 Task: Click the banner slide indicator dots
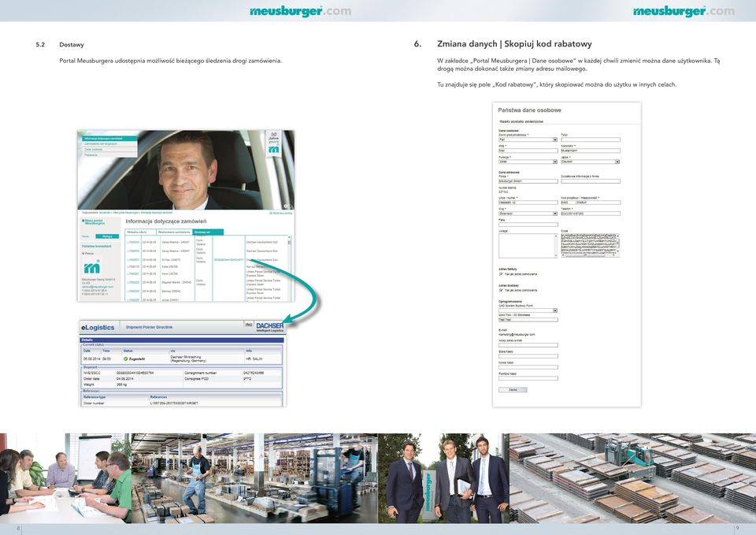click(287, 206)
